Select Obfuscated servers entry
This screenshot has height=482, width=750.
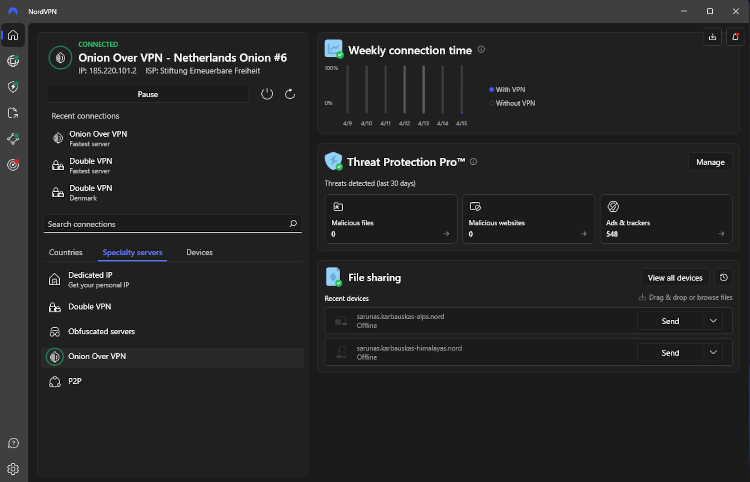(173, 331)
